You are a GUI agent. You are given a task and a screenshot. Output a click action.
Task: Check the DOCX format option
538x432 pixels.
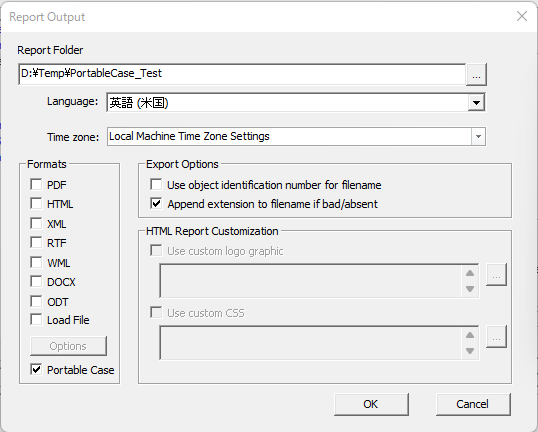click(x=36, y=282)
